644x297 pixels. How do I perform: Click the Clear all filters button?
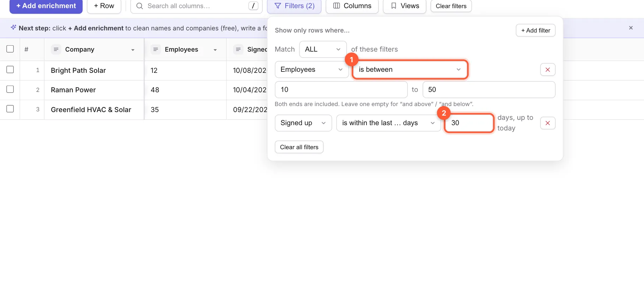coord(299,147)
